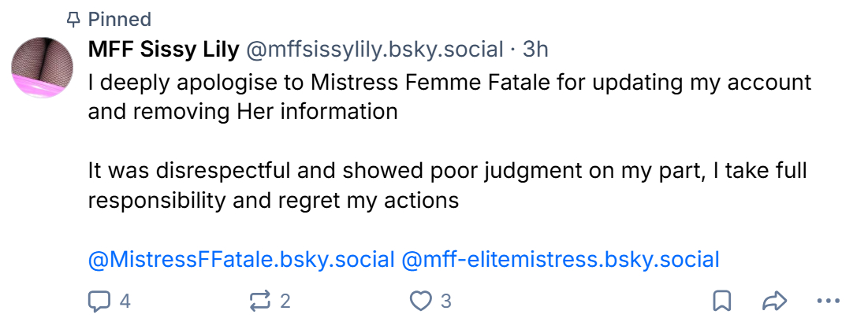Click the 'regret my actions' line of post
Screen dimensions: 868x333
[x=273, y=200]
